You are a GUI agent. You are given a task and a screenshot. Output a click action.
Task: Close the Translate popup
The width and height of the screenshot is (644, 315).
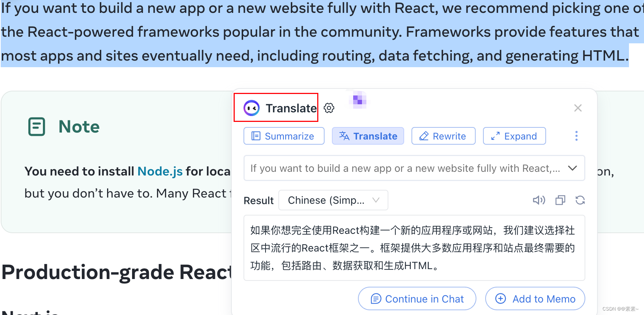[x=578, y=108]
